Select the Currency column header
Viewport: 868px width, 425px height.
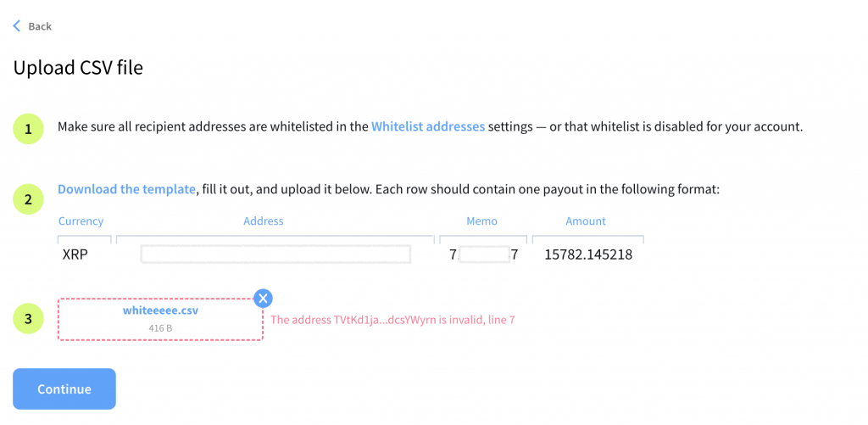tap(81, 221)
